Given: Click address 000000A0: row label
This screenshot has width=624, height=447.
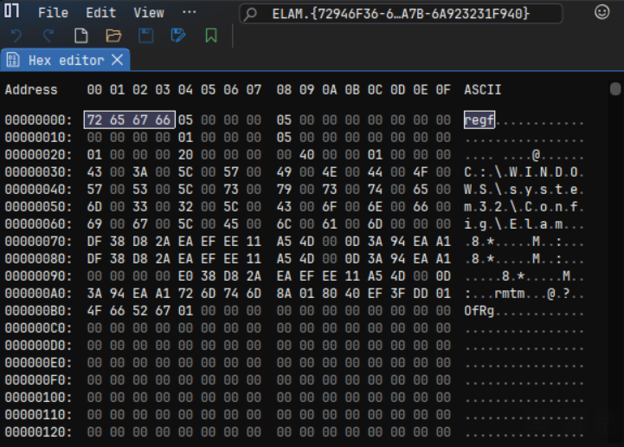Looking at the screenshot, I should (x=38, y=293).
